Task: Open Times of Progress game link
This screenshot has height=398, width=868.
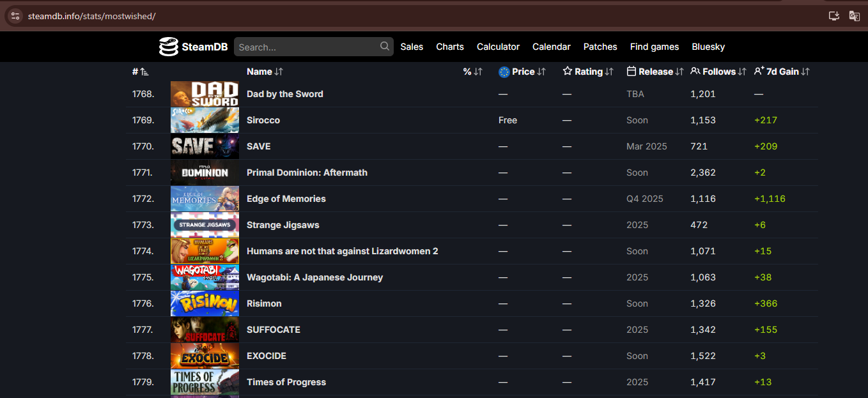Action: (286, 382)
